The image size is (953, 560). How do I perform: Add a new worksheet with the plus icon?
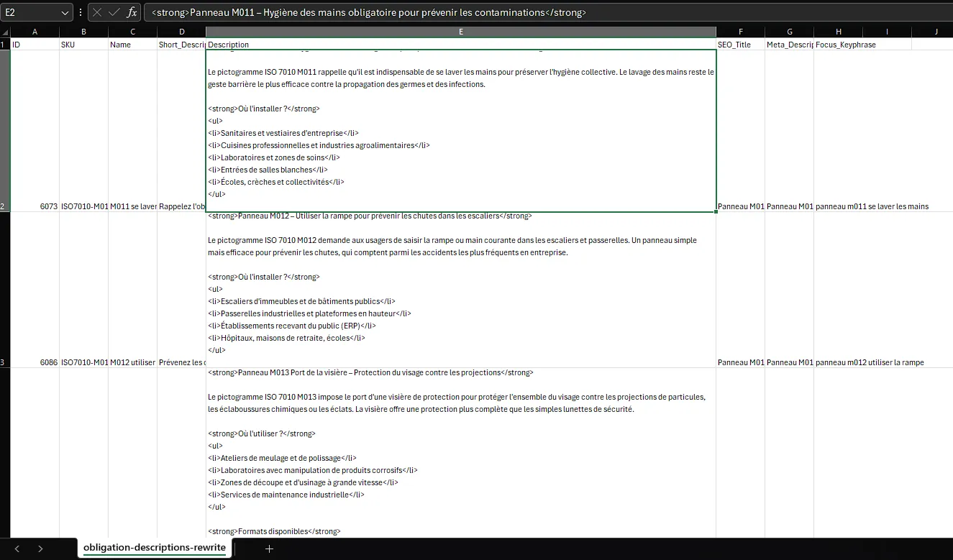click(x=268, y=548)
